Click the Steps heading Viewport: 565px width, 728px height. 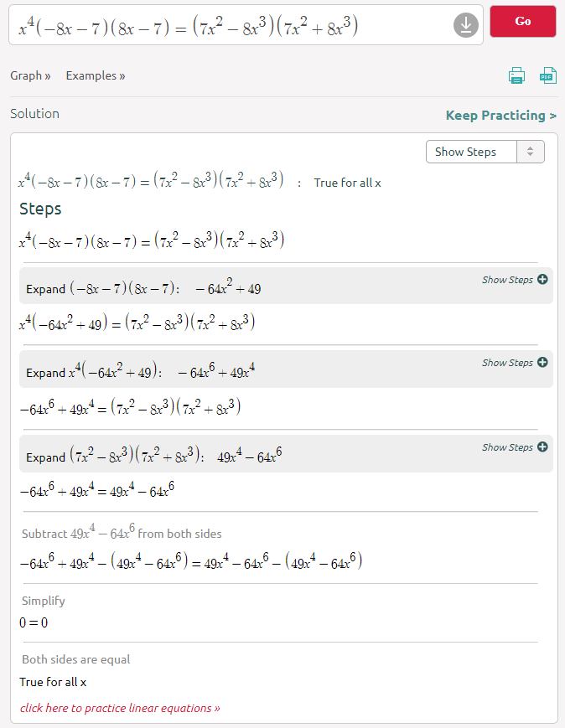(40, 209)
